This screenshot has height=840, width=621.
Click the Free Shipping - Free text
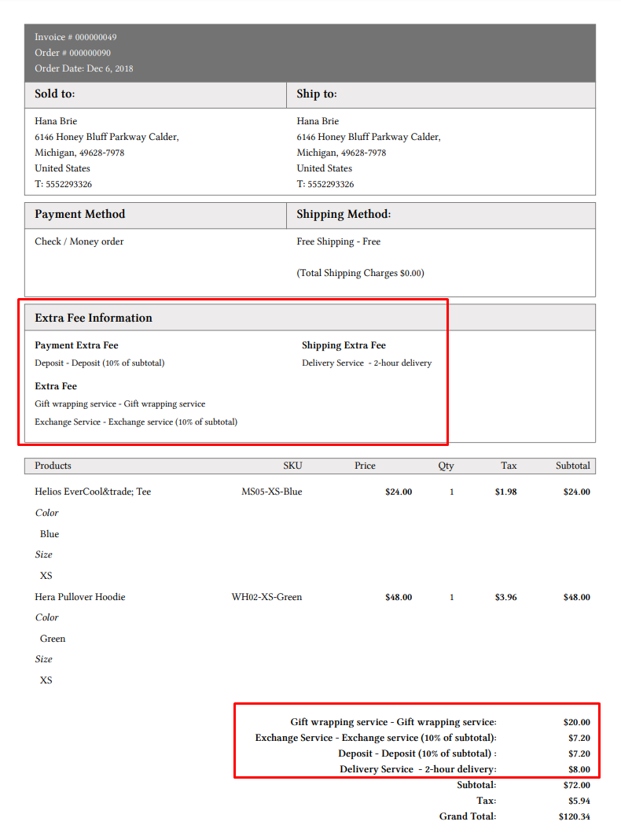coord(338,241)
